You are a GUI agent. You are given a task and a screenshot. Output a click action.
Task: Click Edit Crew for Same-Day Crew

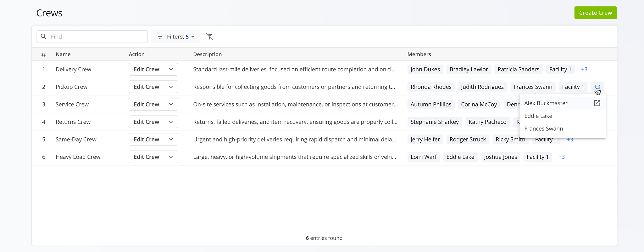(146, 139)
